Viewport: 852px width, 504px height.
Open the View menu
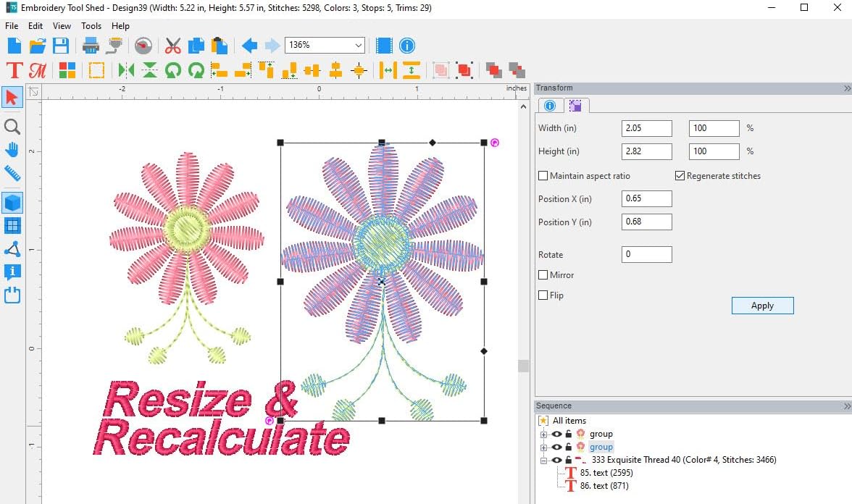[62, 26]
